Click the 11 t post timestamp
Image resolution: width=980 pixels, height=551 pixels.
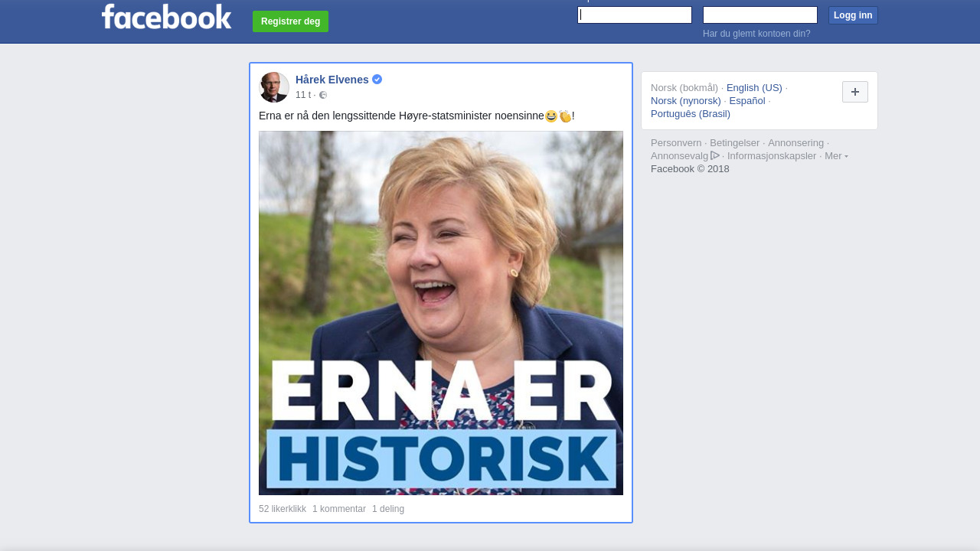pos(303,95)
